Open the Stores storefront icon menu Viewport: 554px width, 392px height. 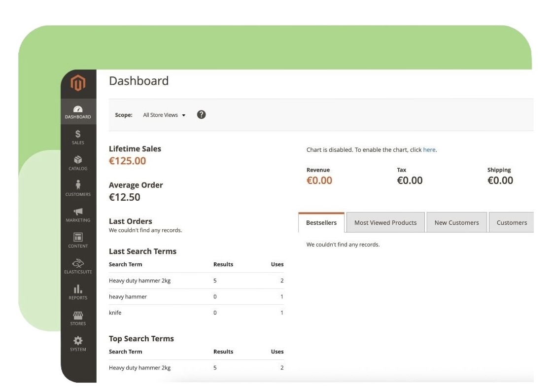pos(78,316)
